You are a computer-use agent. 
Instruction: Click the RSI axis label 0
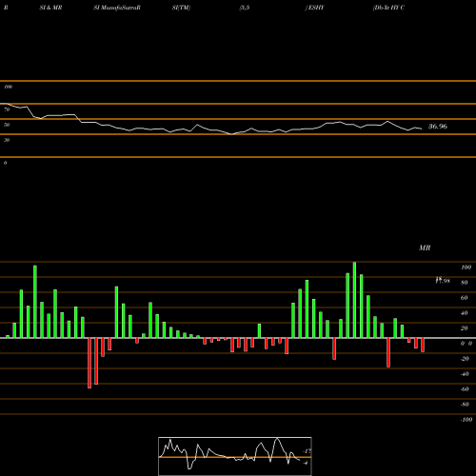coord(5,163)
